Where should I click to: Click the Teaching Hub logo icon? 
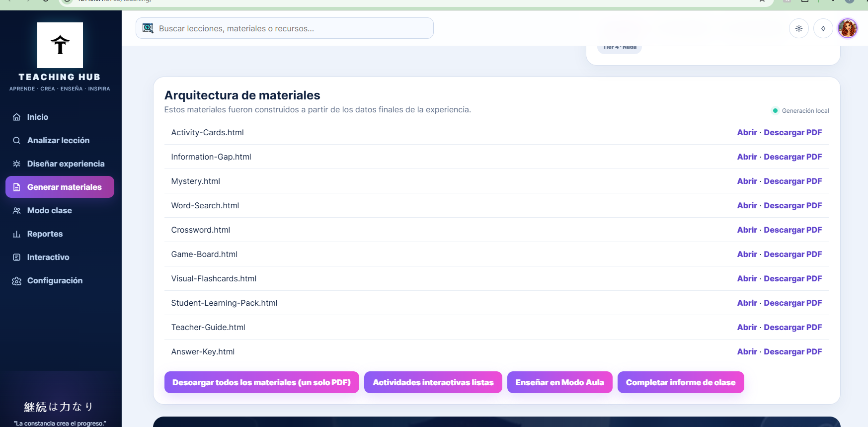coord(60,45)
